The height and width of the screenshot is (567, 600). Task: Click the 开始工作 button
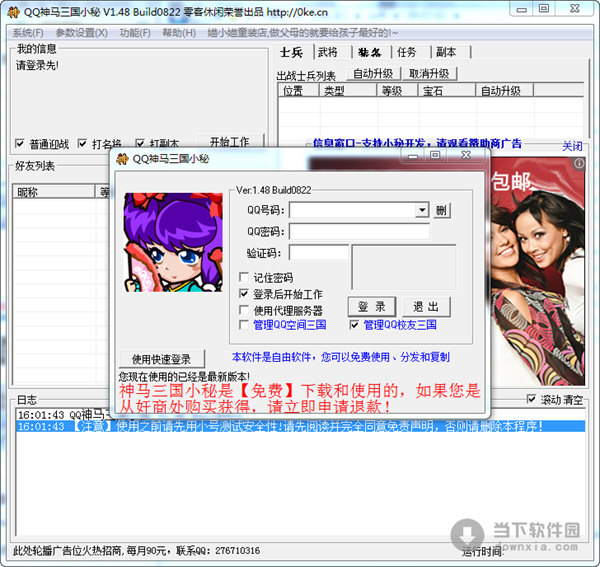pyautogui.click(x=230, y=141)
